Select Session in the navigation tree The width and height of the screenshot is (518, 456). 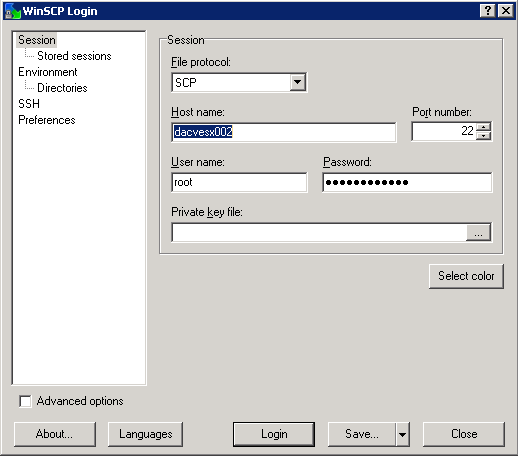(x=37, y=40)
